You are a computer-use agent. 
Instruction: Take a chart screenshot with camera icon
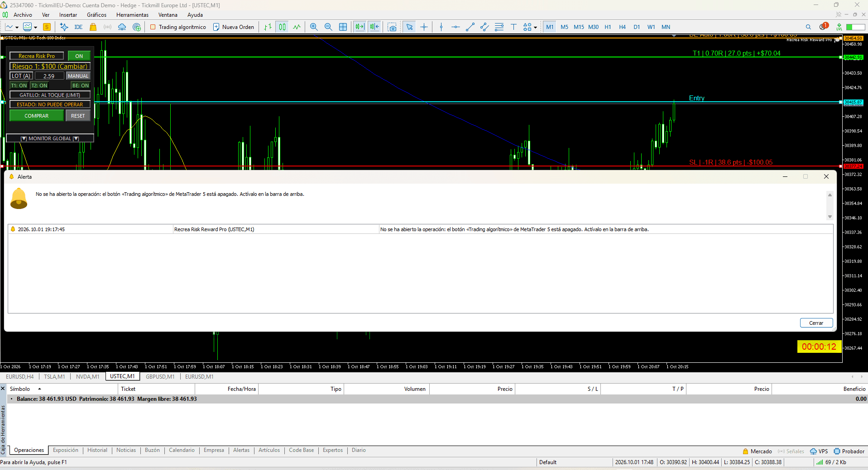[x=392, y=27]
